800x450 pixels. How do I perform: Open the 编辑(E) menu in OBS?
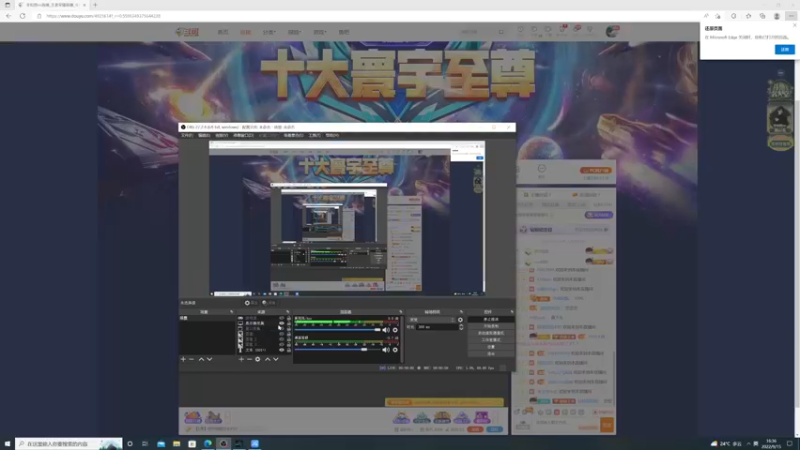[204, 135]
